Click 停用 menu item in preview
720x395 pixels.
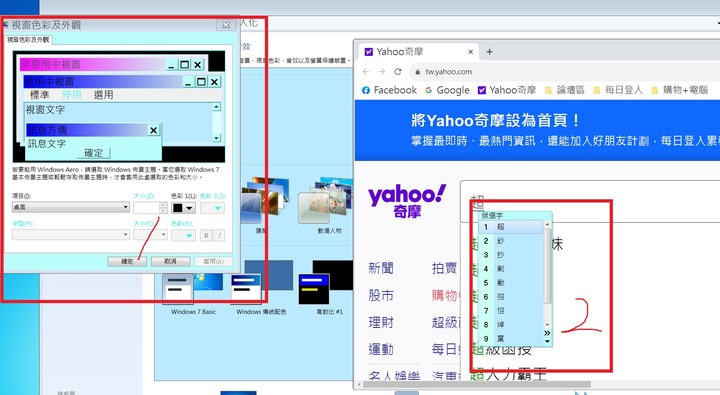pos(72,95)
